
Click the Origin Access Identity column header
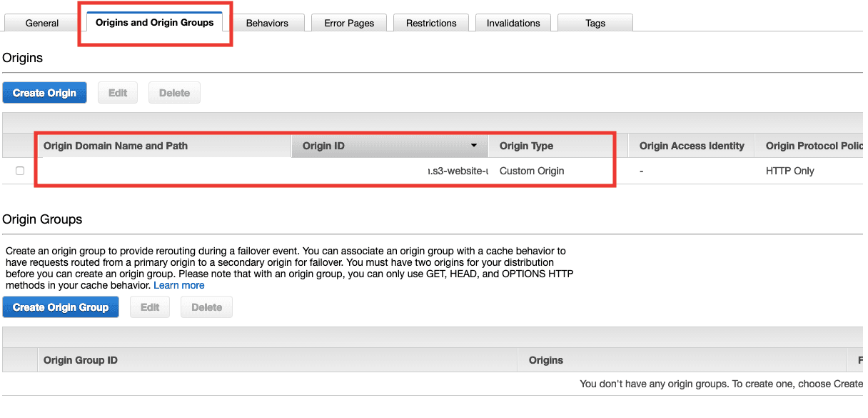coord(691,146)
